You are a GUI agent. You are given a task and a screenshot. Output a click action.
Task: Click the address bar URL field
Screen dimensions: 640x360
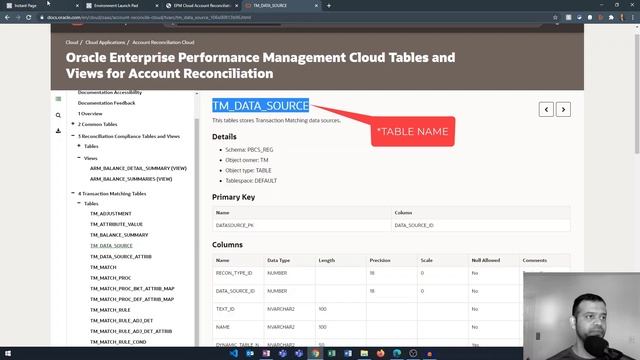[x=294, y=17]
